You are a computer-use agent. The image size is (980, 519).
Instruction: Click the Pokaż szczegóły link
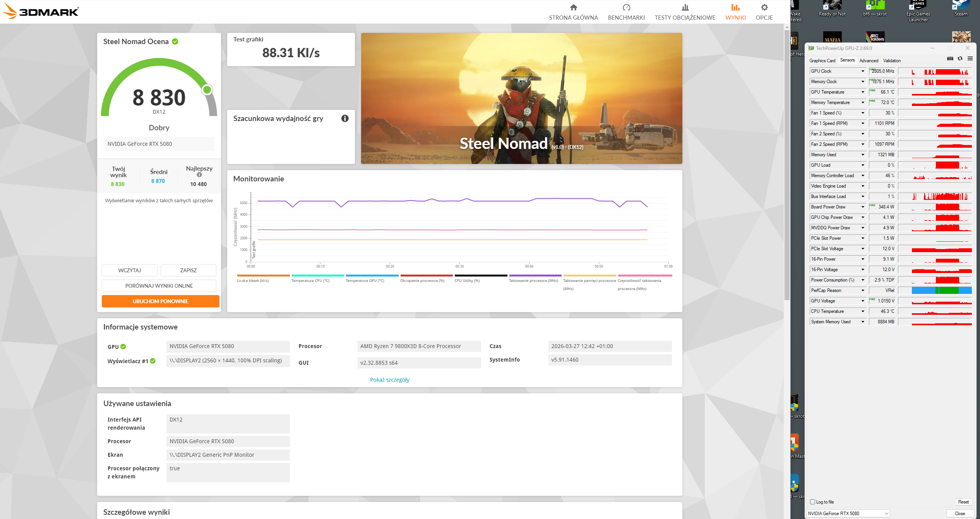click(389, 380)
